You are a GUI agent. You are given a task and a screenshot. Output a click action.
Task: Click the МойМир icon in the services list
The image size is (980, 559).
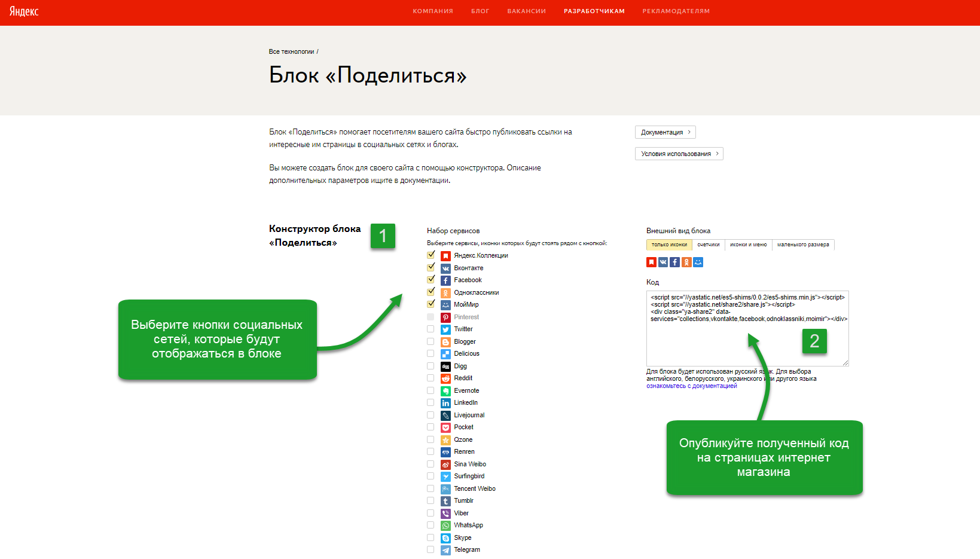click(x=445, y=305)
